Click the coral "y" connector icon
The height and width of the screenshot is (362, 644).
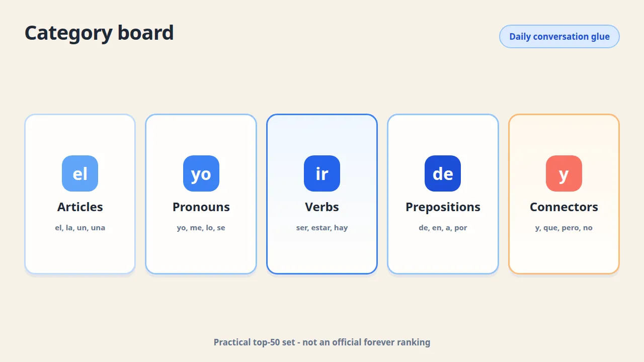coord(564,173)
